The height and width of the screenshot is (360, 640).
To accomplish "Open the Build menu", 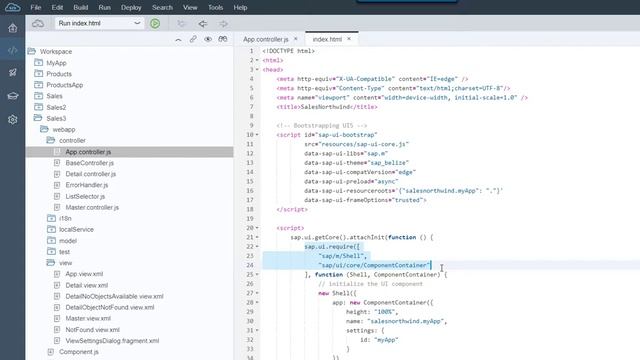I will (x=81, y=7).
